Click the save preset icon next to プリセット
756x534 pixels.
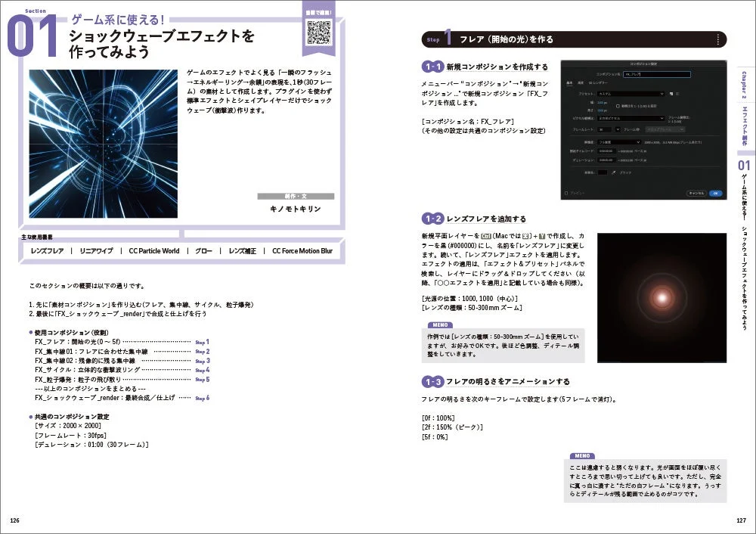pyautogui.click(x=670, y=93)
